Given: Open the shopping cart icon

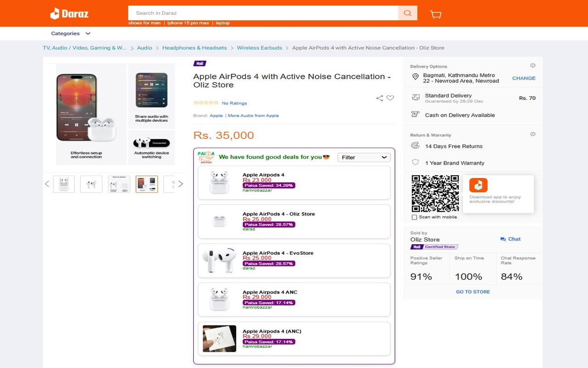Looking at the screenshot, I should (x=435, y=14).
